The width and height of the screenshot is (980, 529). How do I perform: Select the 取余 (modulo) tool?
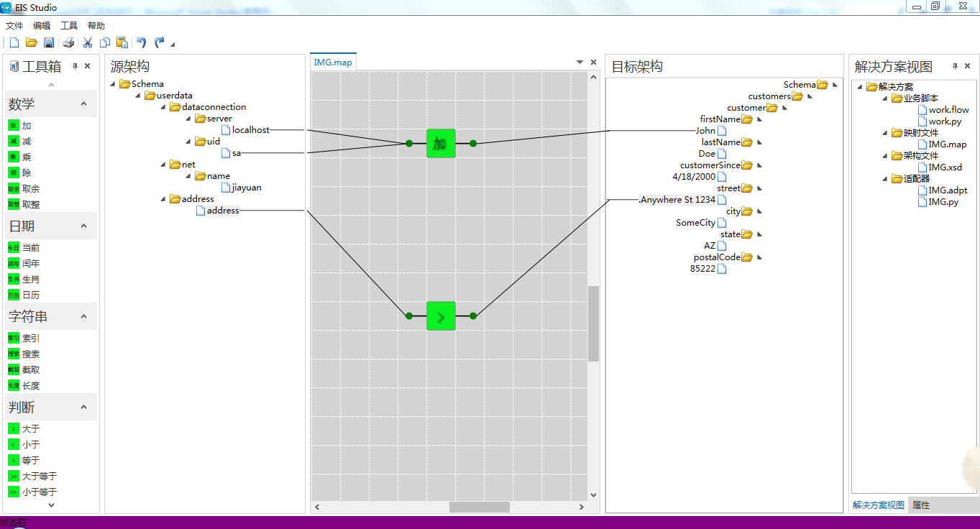[24, 189]
